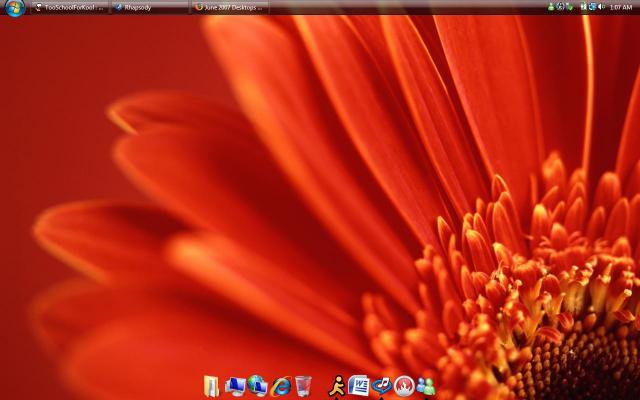Launch Microsoft Word from the dock

click(359, 386)
